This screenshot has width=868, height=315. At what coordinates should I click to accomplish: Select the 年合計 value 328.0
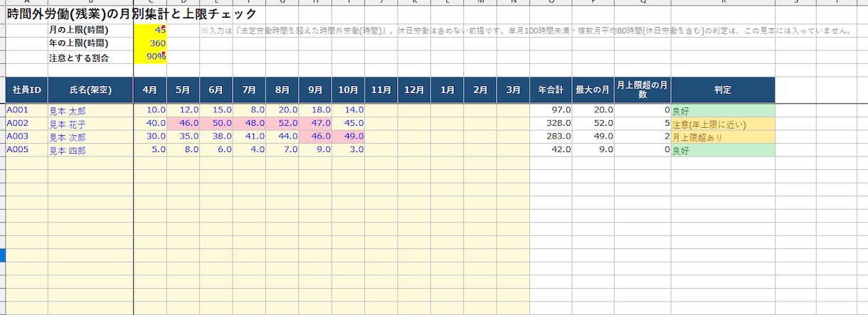[551, 124]
